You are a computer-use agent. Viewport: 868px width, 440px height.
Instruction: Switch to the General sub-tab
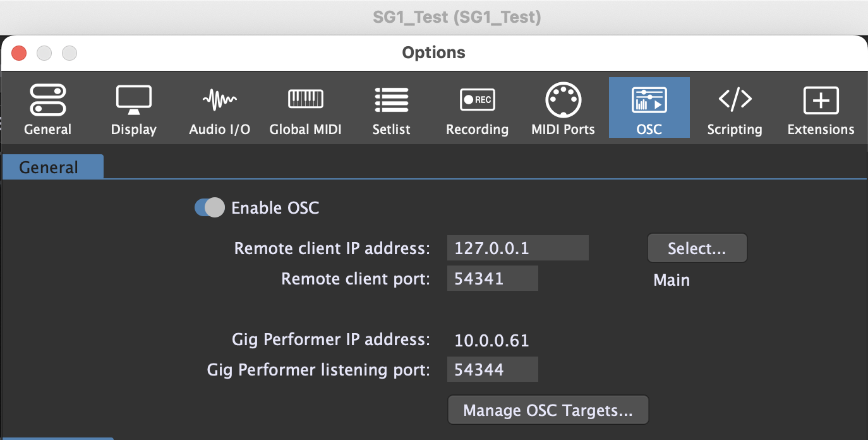pyautogui.click(x=49, y=168)
